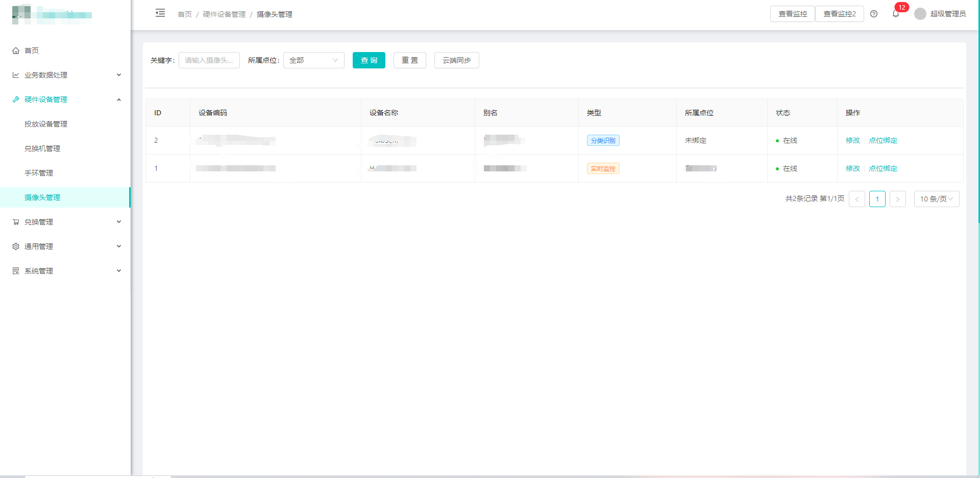
Task: Click 点位绑定 for the row with ID 1
Action: pos(883,168)
